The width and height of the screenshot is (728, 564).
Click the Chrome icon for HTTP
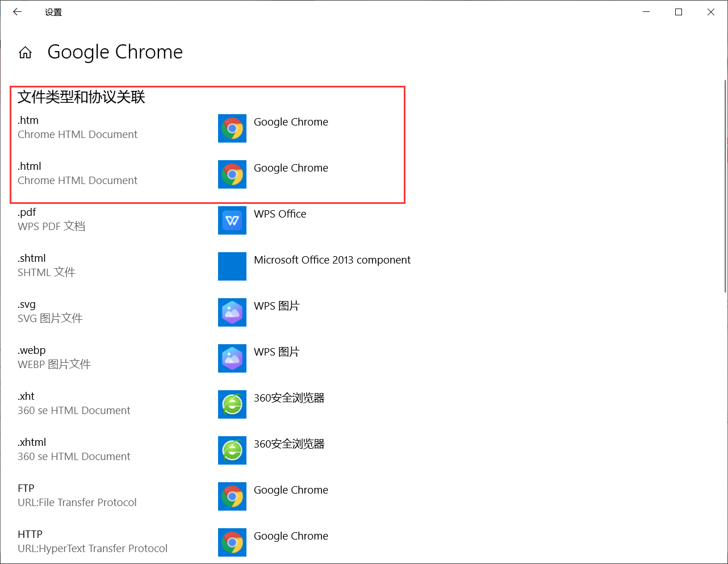232,542
